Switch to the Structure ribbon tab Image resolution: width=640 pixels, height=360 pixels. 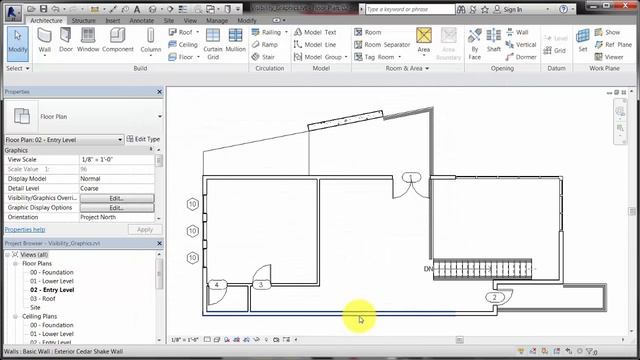(x=84, y=20)
